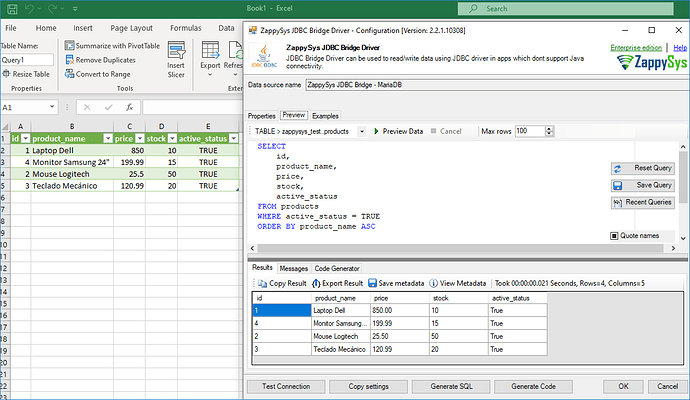Click the formula bar Enter checkmark icon
This screenshot has height=400, width=690.
108,107
